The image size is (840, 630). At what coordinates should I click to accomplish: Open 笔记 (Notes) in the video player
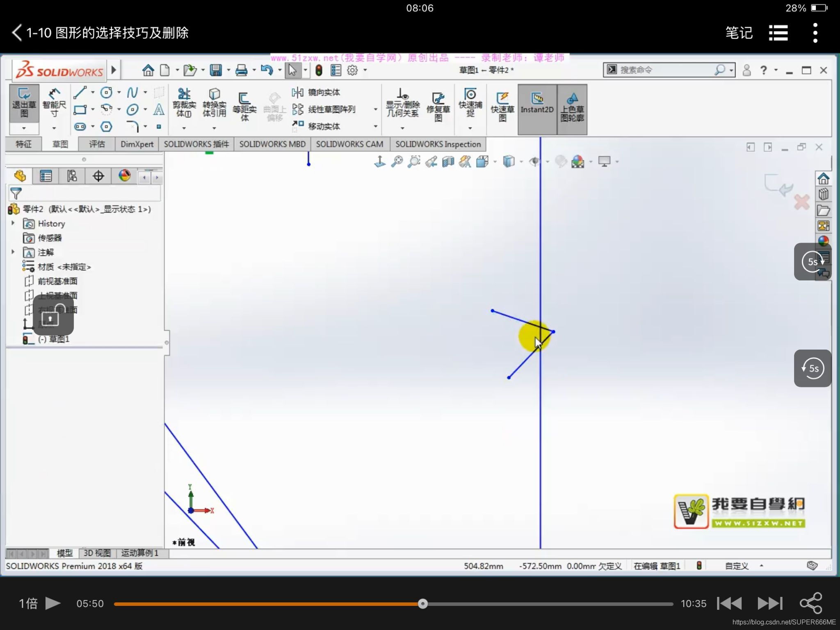click(x=739, y=33)
